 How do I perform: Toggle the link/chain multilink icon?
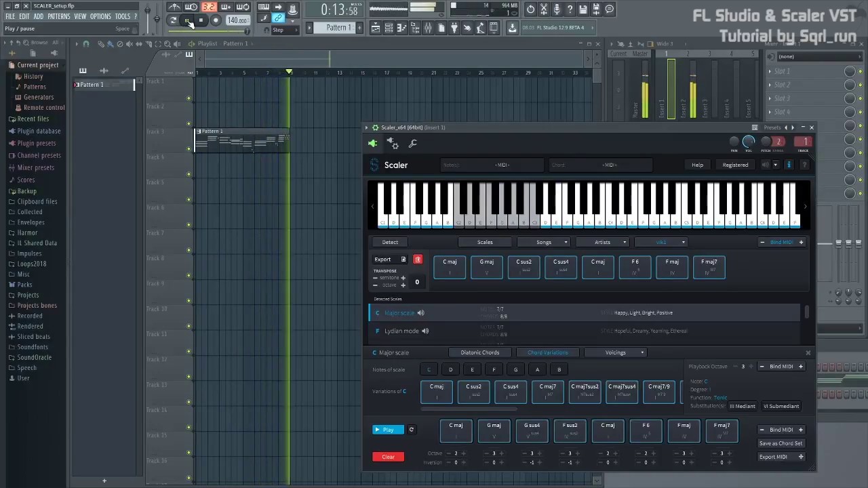[278, 18]
